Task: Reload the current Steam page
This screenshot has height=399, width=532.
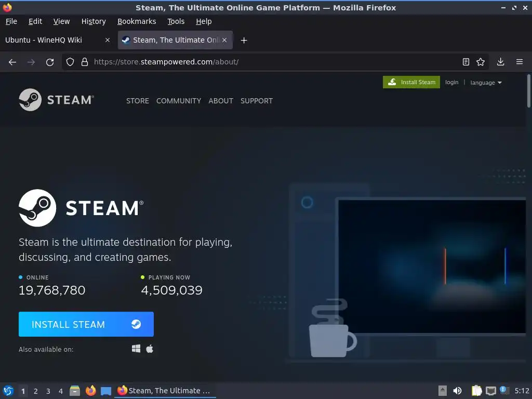Action: (50, 62)
